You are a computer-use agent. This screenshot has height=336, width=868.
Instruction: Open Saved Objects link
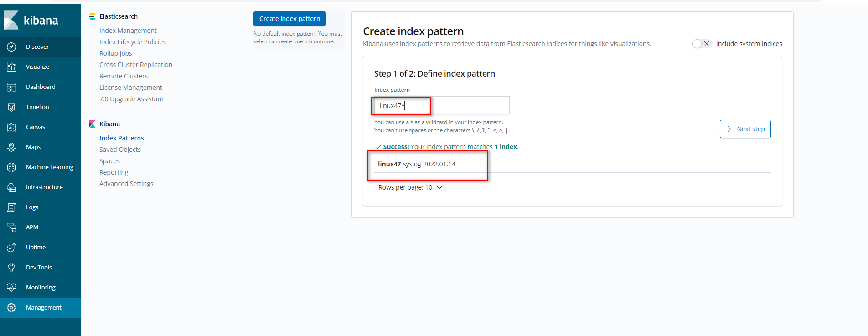pyautogui.click(x=120, y=150)
